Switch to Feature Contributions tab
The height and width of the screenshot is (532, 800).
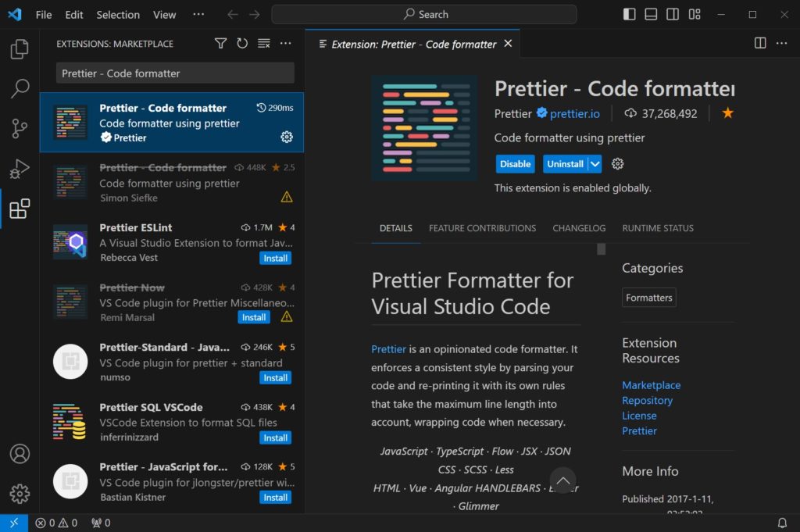482,228
